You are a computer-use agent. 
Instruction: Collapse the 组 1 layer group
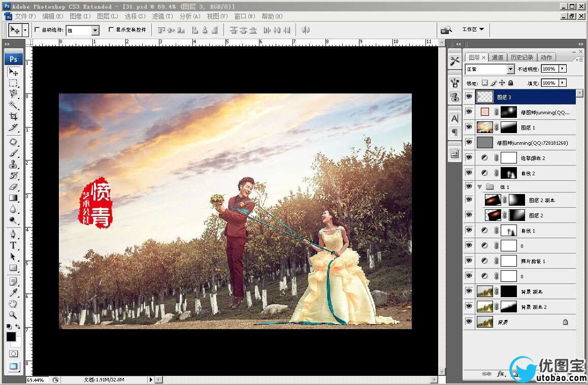[x=480, y=187]
